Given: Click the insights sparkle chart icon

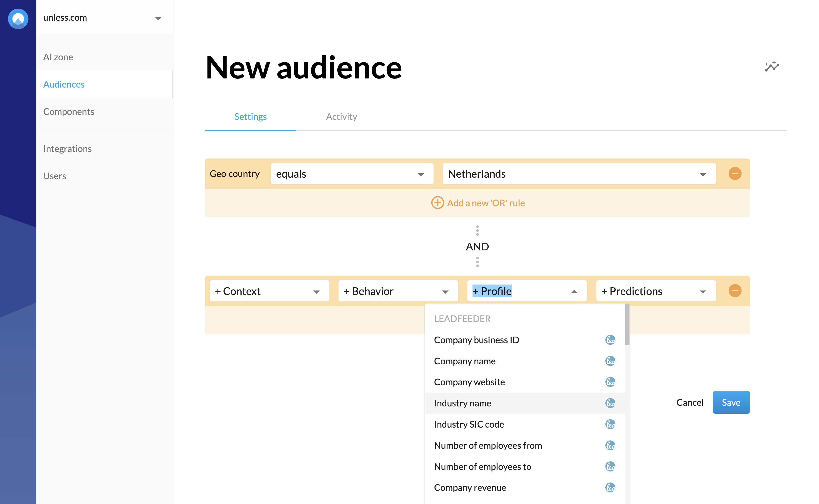Looking at the screenshot, I should tap(772, 66).
